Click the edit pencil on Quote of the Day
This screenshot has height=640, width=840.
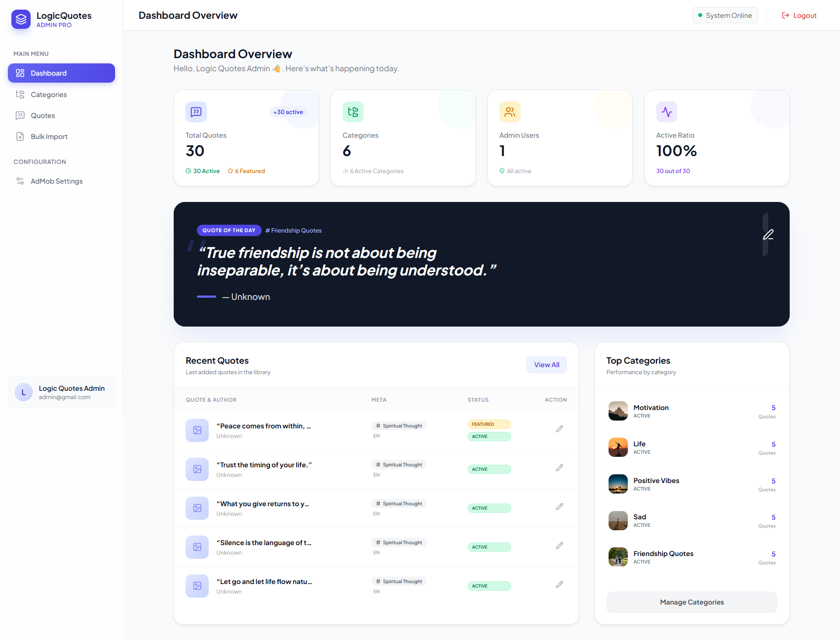tap(769, 235)
